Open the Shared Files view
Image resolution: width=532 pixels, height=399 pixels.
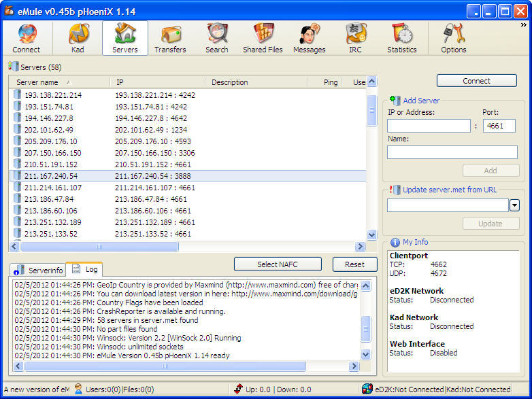point(263,38)
